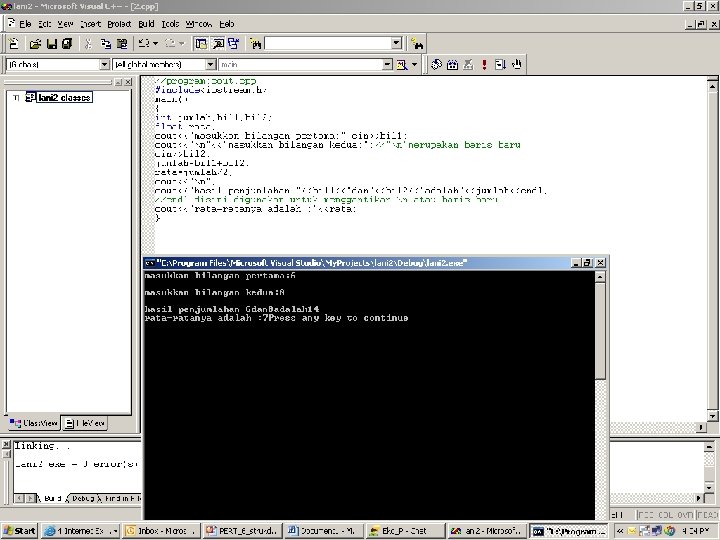Open the Build menu
Viewport: 720px width, 540px height.
[147, 23]
